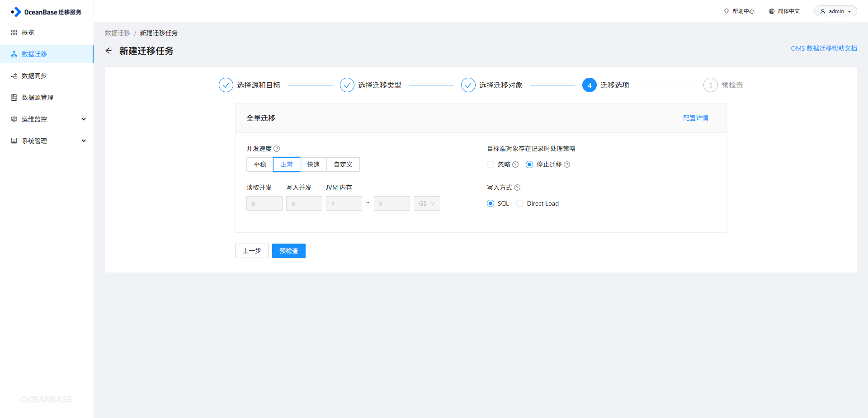Click the 运维监控 monitor icon

(x=14, y=119)
